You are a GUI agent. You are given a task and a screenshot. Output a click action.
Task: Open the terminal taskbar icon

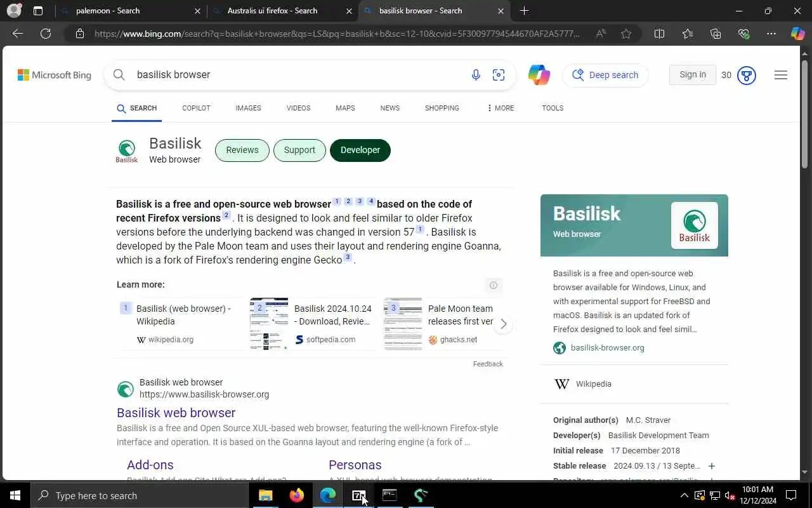coord(390,495)
